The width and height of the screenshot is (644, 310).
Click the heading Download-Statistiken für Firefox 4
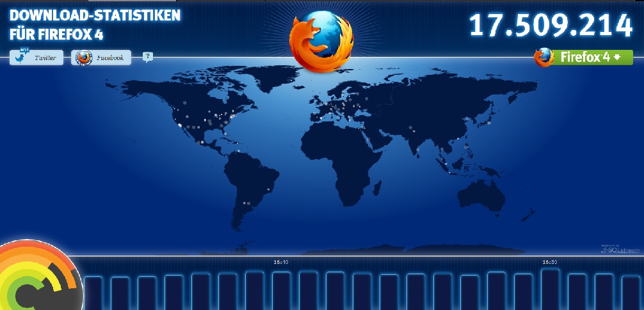[95, 25]
